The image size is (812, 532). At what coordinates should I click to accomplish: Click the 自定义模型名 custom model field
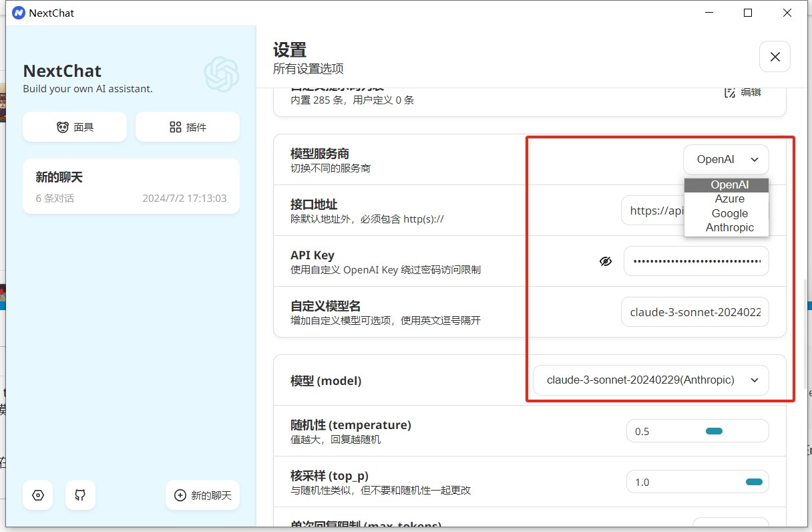(694, 312)
